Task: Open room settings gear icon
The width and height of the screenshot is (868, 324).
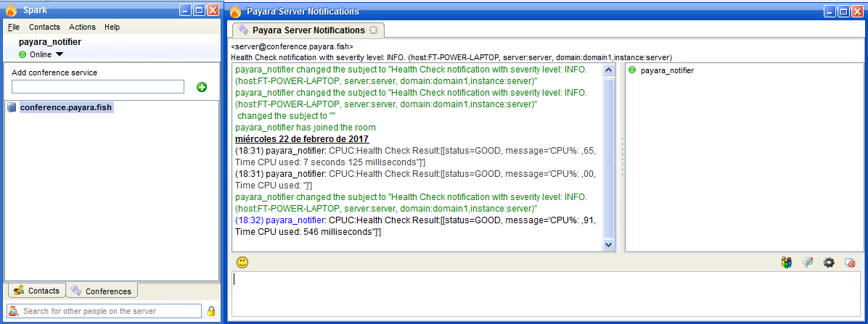Action: (829, 262)
